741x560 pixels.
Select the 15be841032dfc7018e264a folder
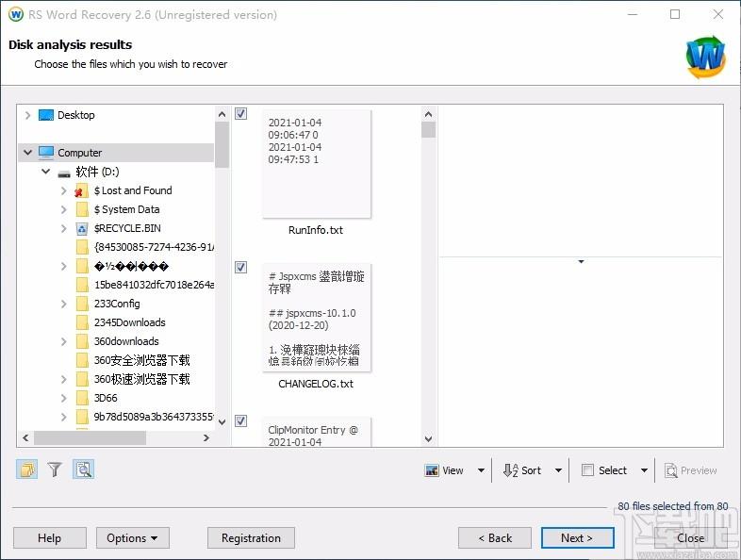click(154, 285)
